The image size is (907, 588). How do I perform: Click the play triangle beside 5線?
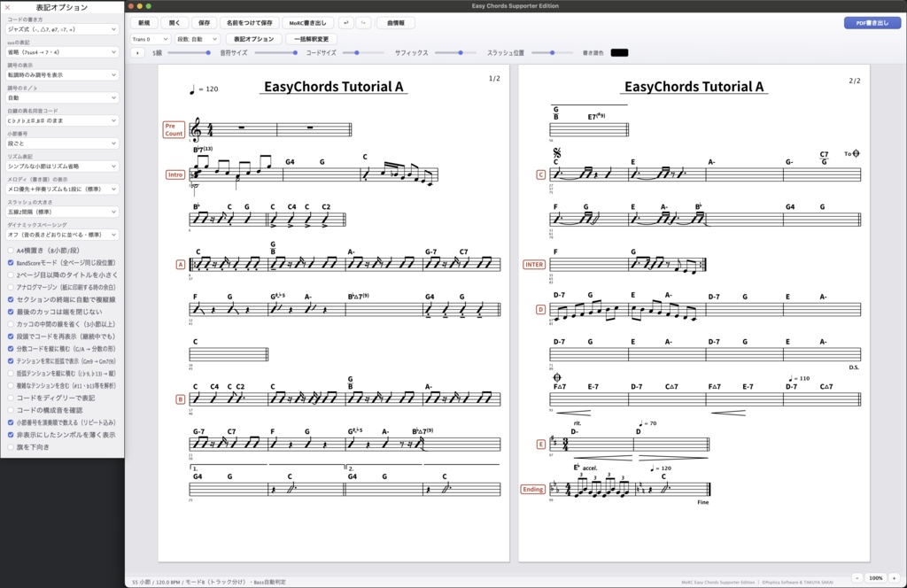pos(137,52)
